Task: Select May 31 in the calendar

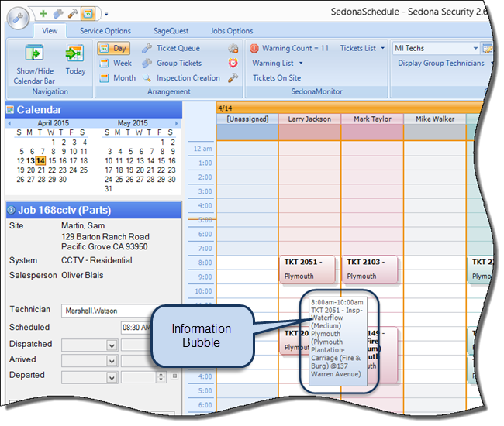Action: [109, 189]
